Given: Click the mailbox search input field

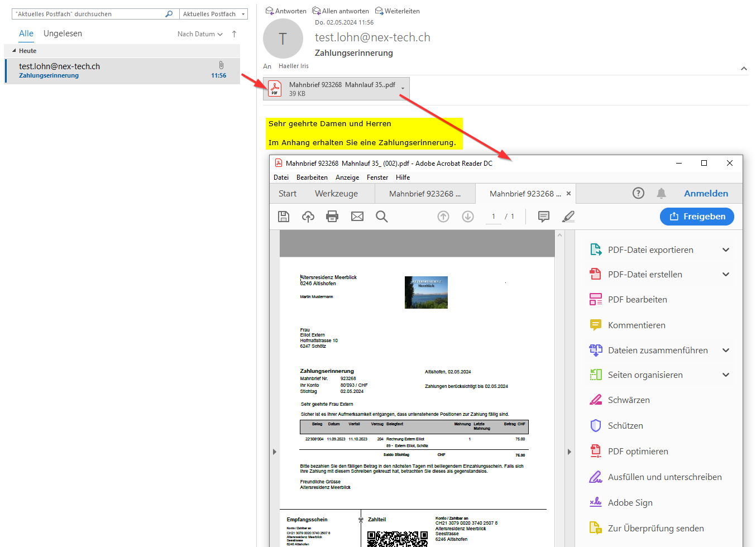Looking at the screenshot, I should tap(89, 14).
